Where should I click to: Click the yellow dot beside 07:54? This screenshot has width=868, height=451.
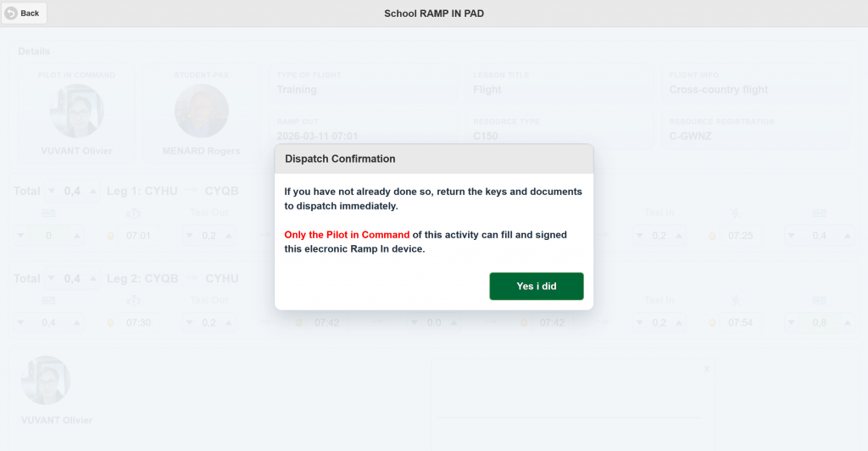[712, 322]
